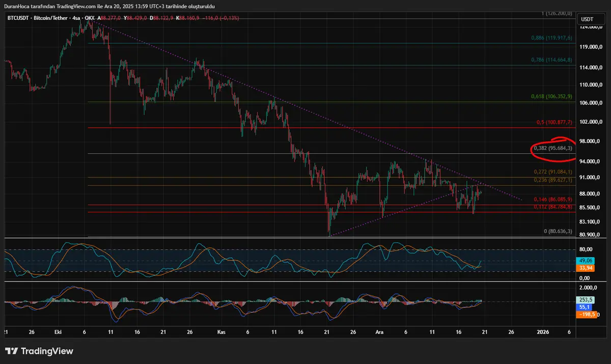
Task: Click the Kas month marker on the time axis
Action: click(221, 331)
